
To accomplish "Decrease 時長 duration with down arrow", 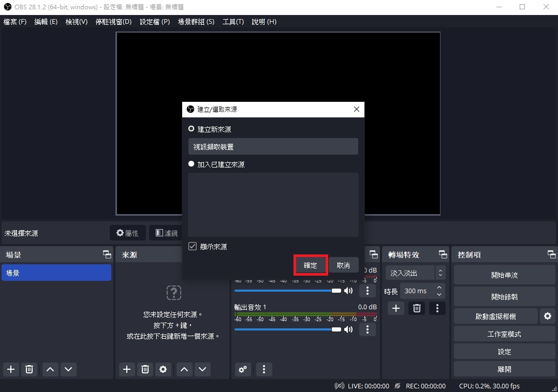I will point(439,294).
